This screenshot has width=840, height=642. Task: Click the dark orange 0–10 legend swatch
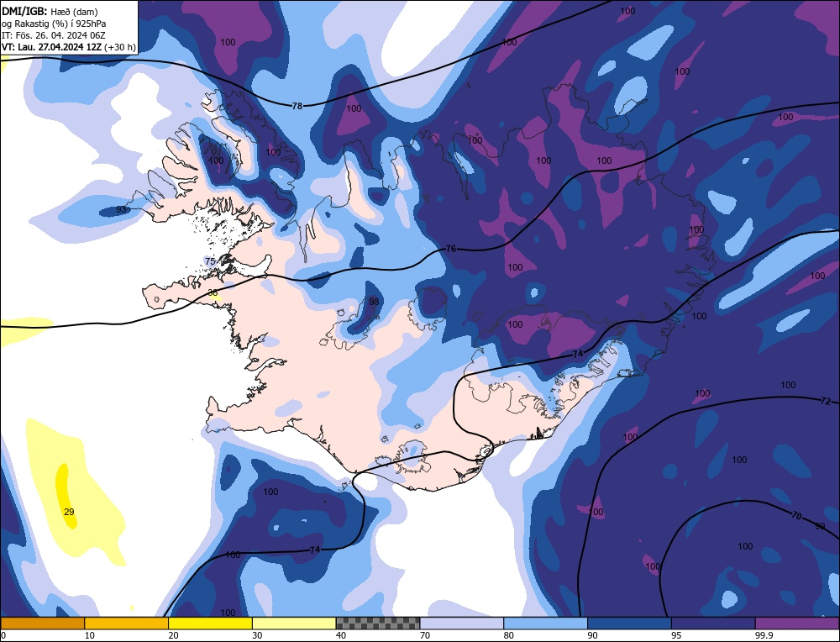pyautogui.click(x=42, y=624)
